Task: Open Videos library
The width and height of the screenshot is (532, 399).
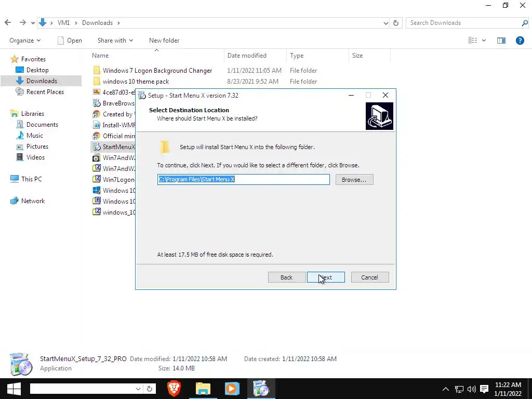Action: [35, 157]
